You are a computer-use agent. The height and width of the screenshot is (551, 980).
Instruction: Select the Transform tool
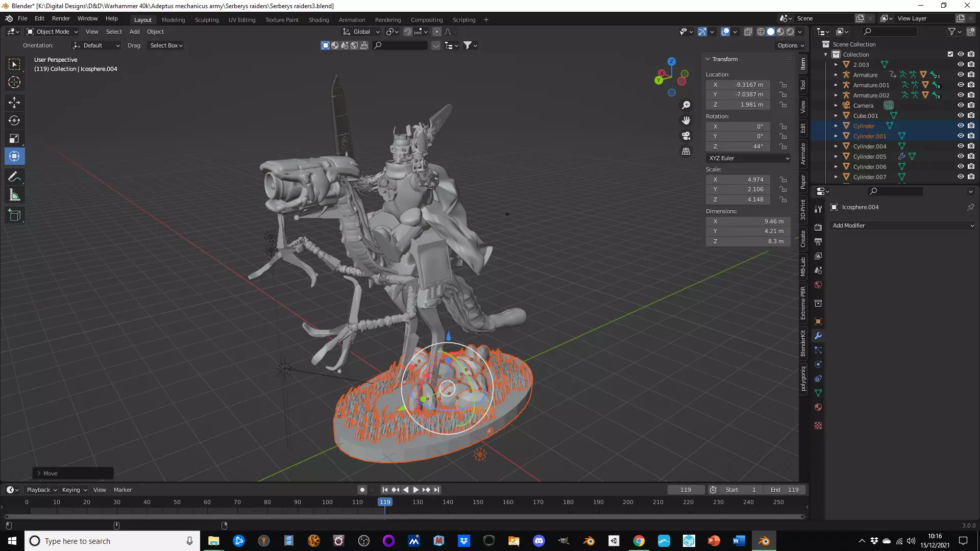[14, 156]
